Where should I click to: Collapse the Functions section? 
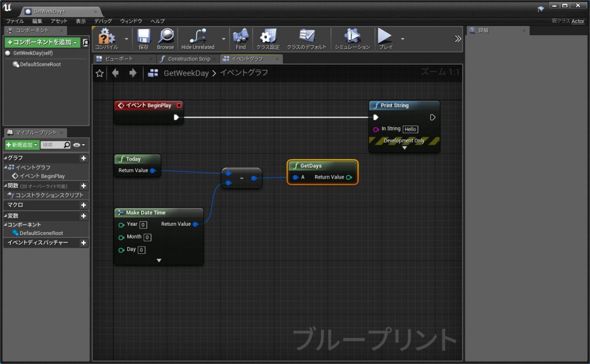click(6, 186)
